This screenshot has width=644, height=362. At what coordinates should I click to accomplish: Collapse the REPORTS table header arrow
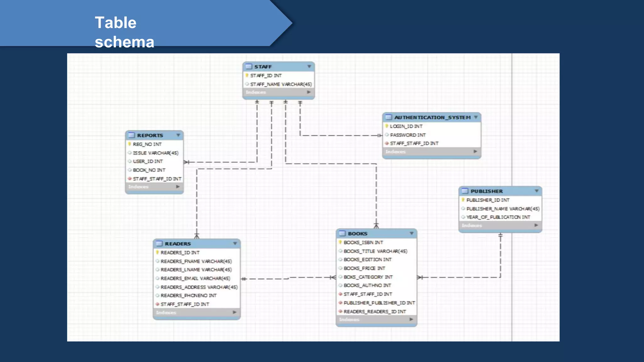(x=178, y=135)
